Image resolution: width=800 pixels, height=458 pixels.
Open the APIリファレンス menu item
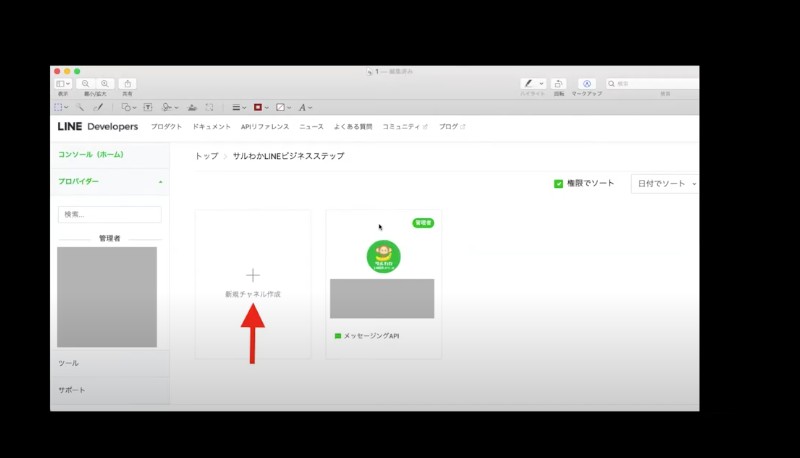[265, 126]
